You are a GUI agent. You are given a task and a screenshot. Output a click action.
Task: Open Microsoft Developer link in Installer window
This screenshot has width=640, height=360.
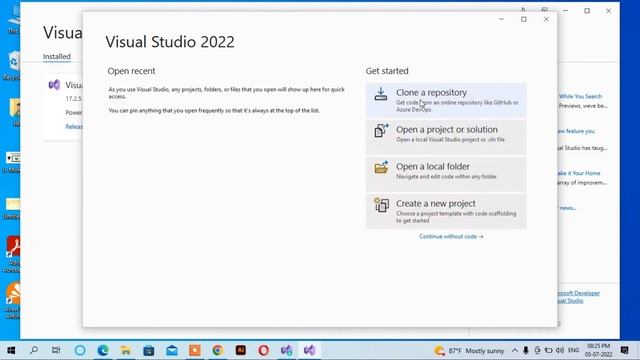tap(578, 293)
